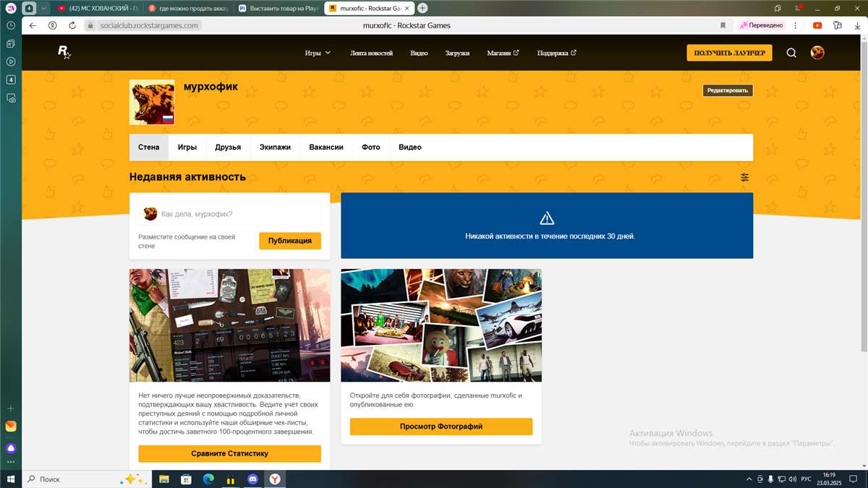Click the tab group counter showing 4

(29, 8)
